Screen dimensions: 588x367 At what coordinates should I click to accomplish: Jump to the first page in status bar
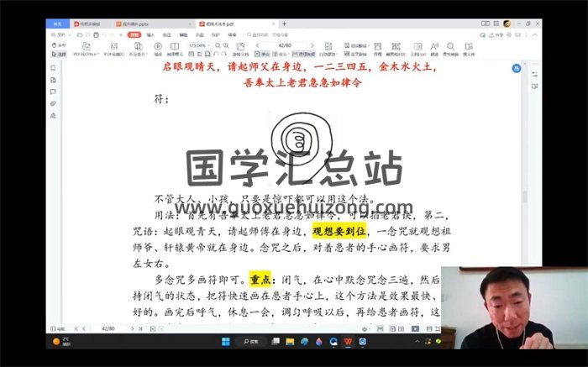76,328
